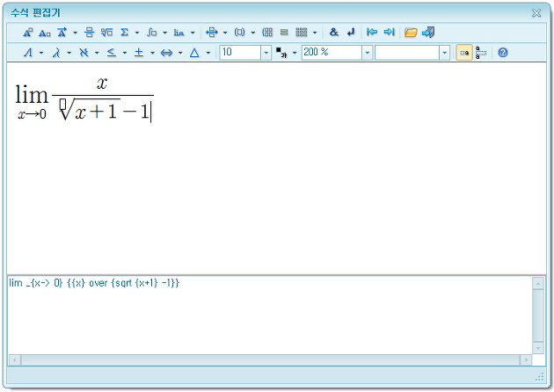Toggle the character-unit spacing mode icon
The width and height of the screenshot is (554, 392).
[481, 53]
